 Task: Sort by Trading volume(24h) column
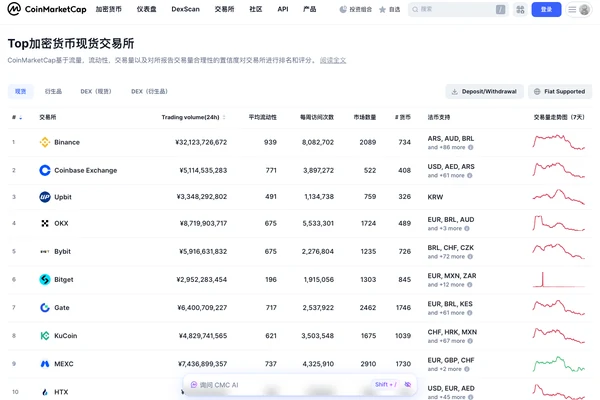point(193,117)
